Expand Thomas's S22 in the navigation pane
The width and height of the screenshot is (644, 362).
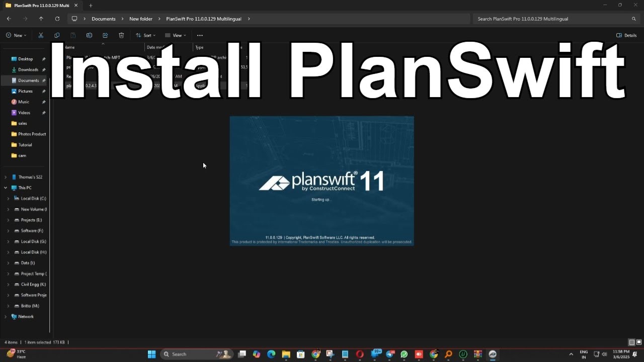(6, 177)
